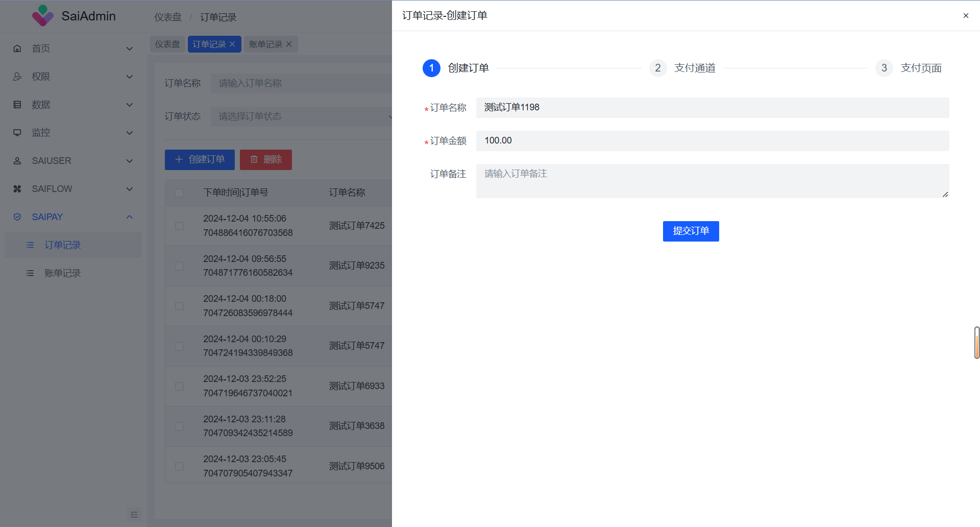The width and height of the screenshot is (980, 527).
Task: Click the home icon beside 首页
Action: click(x=17, y=49)
